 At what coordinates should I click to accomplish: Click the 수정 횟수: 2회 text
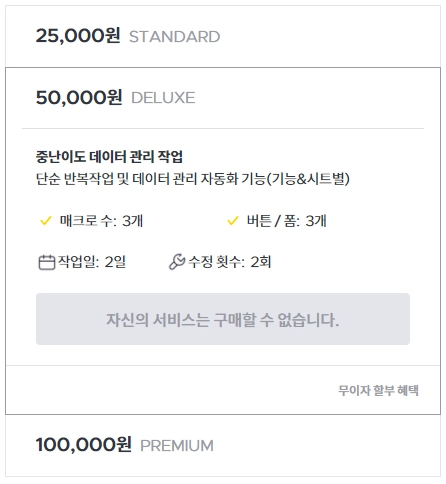[x=230, y=262]
